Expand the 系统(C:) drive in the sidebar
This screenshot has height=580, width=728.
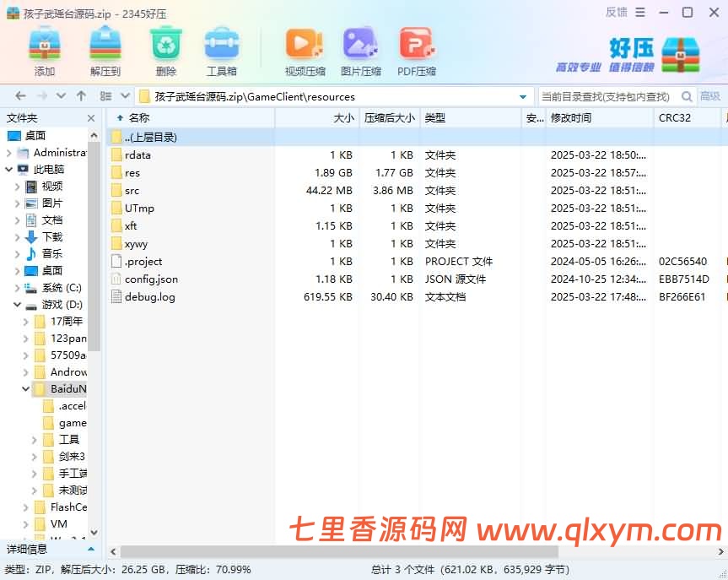(16, 287)
